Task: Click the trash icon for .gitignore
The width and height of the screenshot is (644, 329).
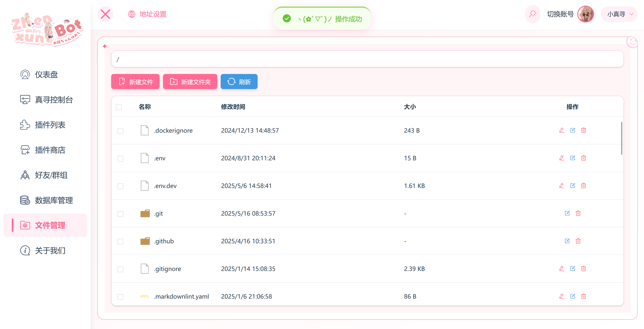Action: coord(584,269)
